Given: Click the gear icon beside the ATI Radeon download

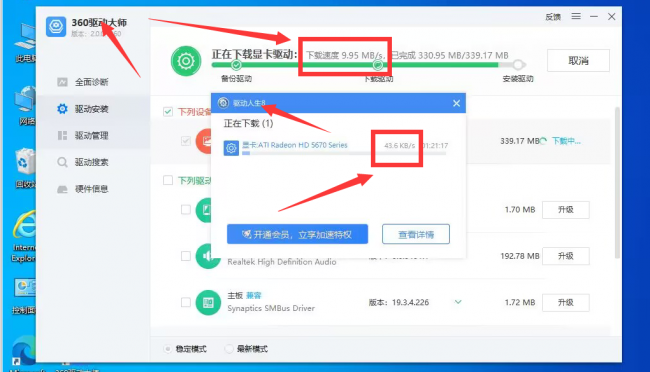Looking at the screenshot, I should tap(231, 148).
